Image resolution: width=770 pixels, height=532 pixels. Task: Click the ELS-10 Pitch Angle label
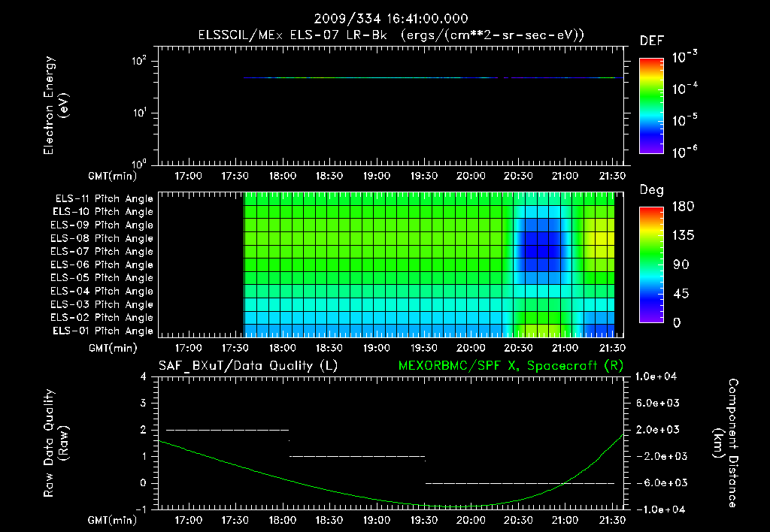(103, 212)
